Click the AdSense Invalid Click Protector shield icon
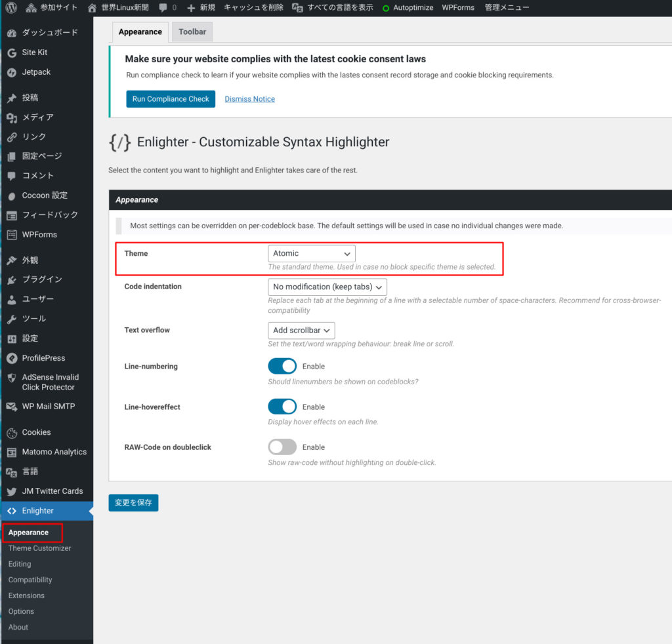The image size is (672, 644). point(12,378)
